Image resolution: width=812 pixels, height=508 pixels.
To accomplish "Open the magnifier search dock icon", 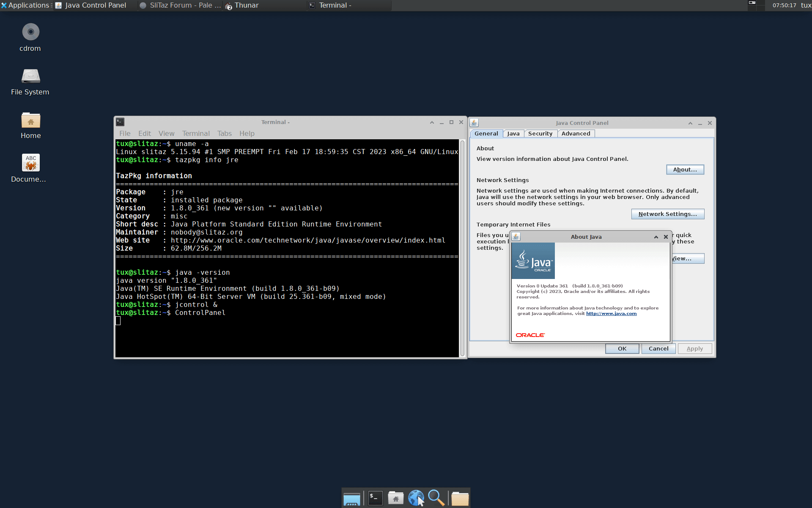I will tap(436, 498).
